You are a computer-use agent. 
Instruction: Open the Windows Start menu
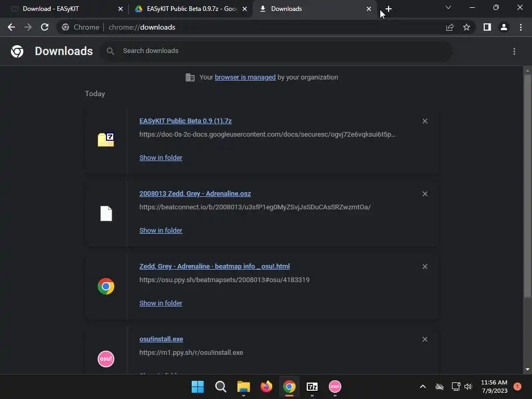[x=198, y=387]
